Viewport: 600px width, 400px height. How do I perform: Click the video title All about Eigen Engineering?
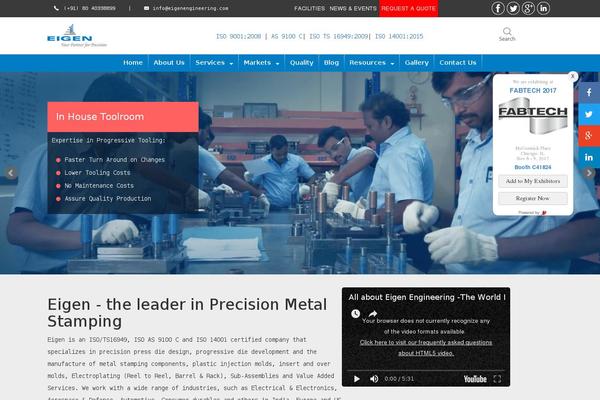pos(427,297)
